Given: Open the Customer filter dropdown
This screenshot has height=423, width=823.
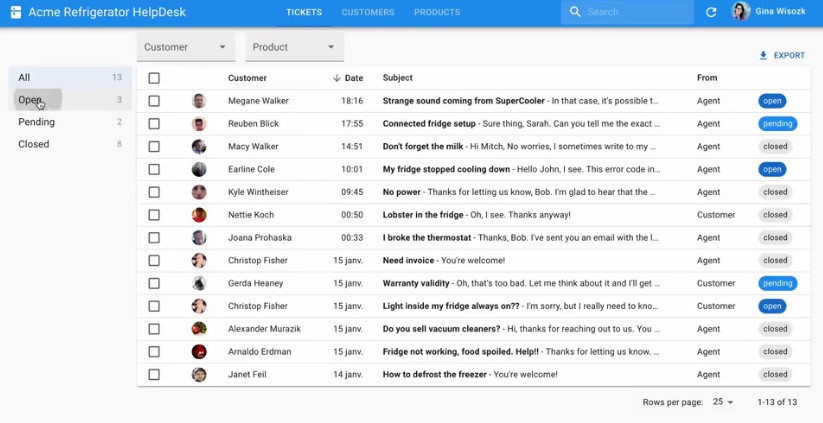Looking at the screenshot, I should (x=186, y=47).
